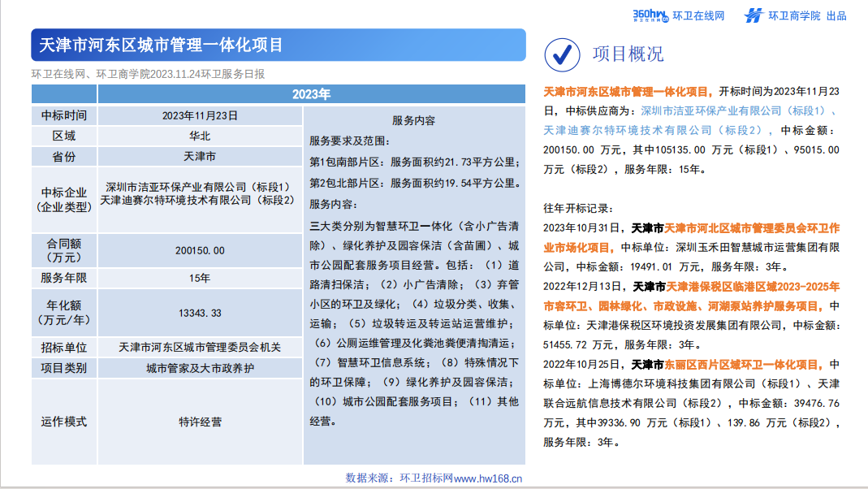Click the 项目概况 heading
The image size is (868, 489).
tap(628, 54)
